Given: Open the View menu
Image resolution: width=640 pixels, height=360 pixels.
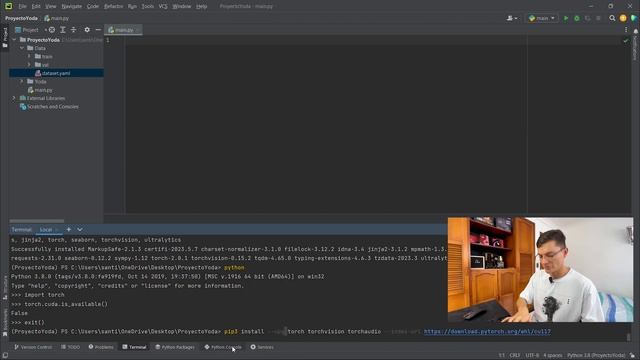Looking at the screenshot, I should [51, 6].
